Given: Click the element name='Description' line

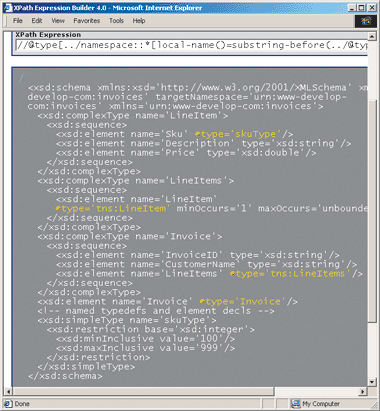Looking at the screenshot, I should (203, 143).
